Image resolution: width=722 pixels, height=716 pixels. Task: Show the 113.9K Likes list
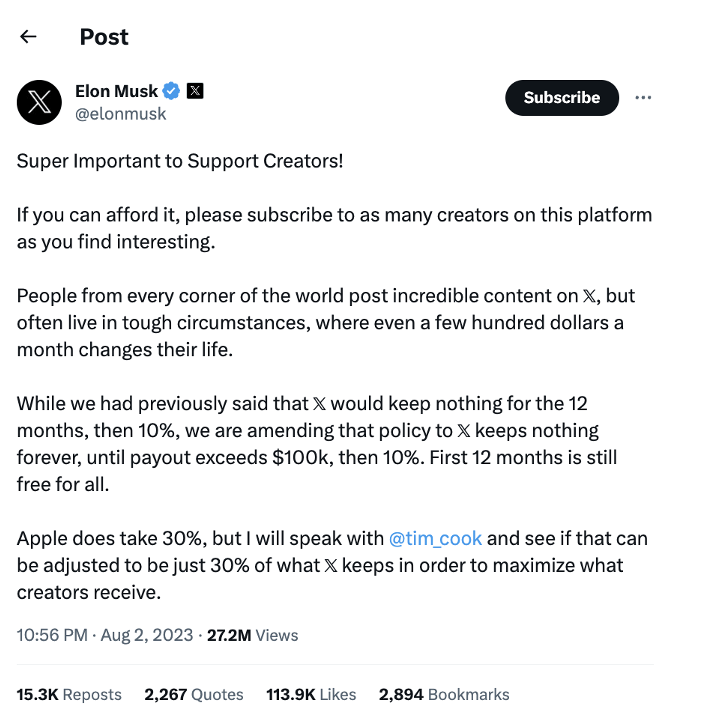point(311,694)
